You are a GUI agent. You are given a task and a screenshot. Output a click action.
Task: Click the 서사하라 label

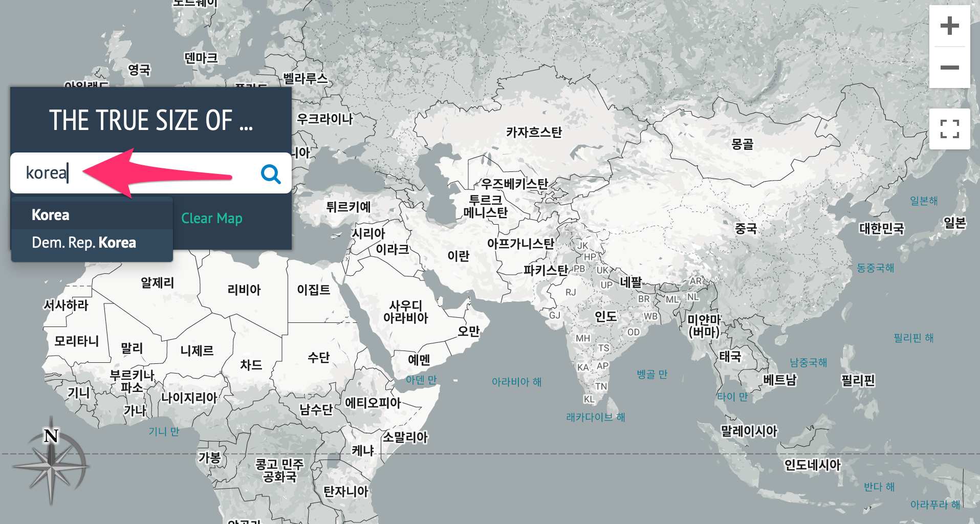point(66,305)
